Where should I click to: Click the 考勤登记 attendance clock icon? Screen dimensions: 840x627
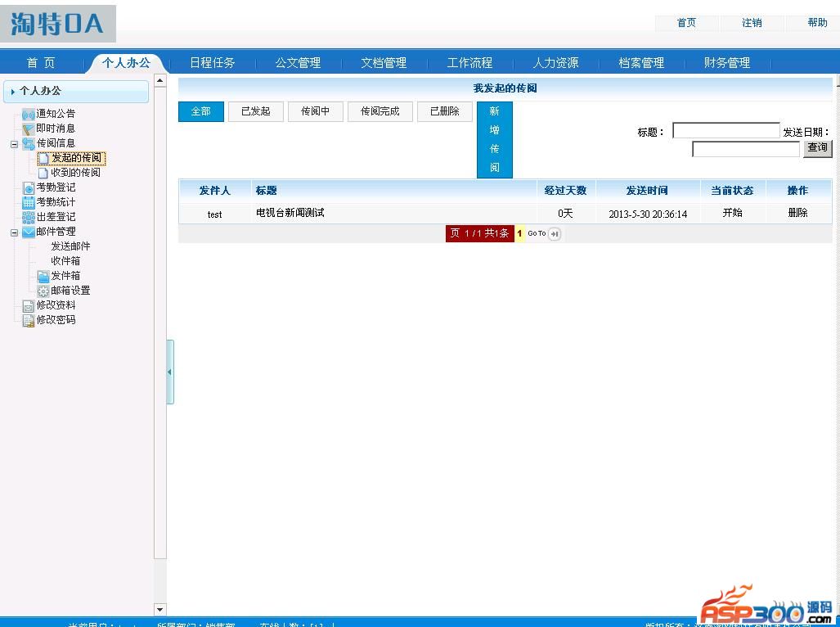click(x=29, y=187)
